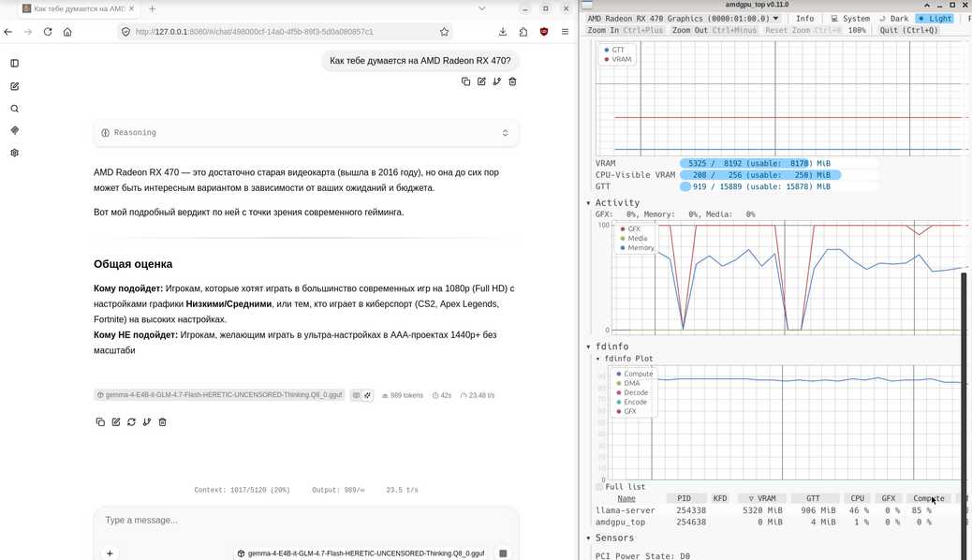
Task: Toggle Decode series in fdinfo plot legend
Action: (632, 392)
